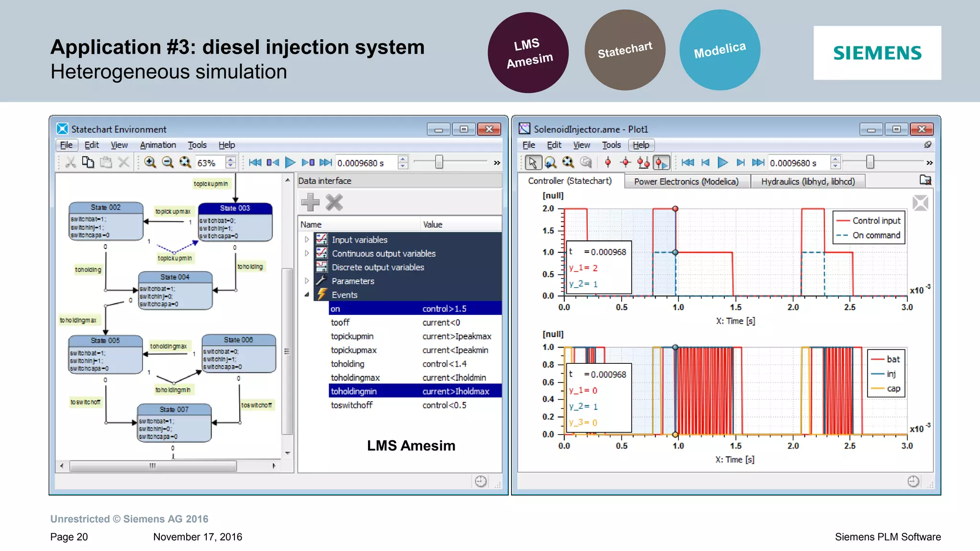Toggle the cursor-follows-animation button in Plot1 toolbar
Screen dimensions: 980x551
pyautogui.click(x=661, y=163)
